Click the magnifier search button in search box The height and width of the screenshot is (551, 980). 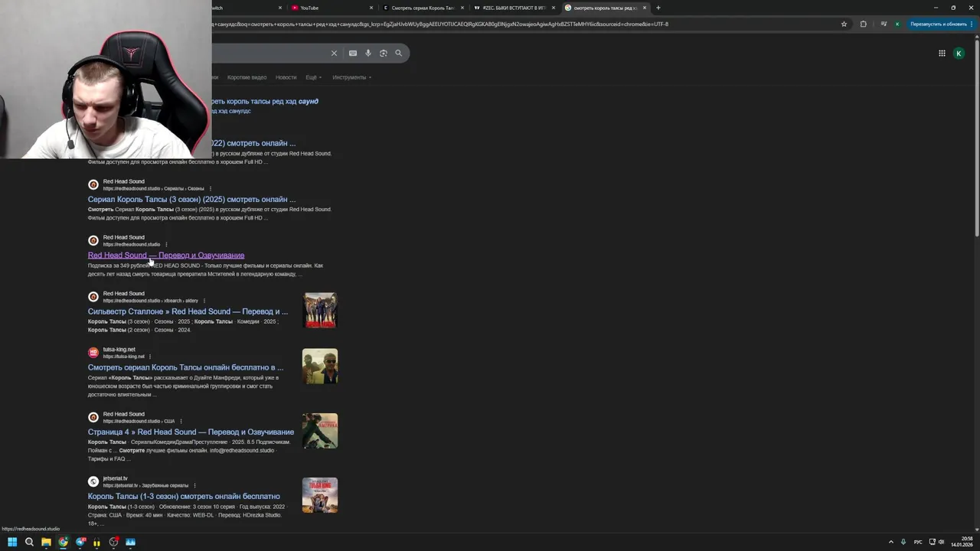pos(398,53)
